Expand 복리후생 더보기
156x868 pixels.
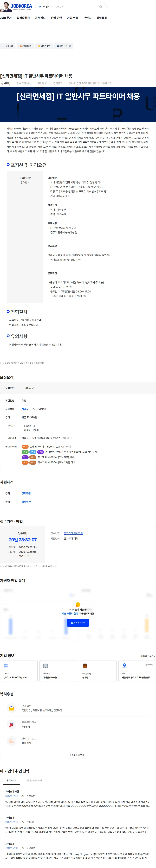78,755
